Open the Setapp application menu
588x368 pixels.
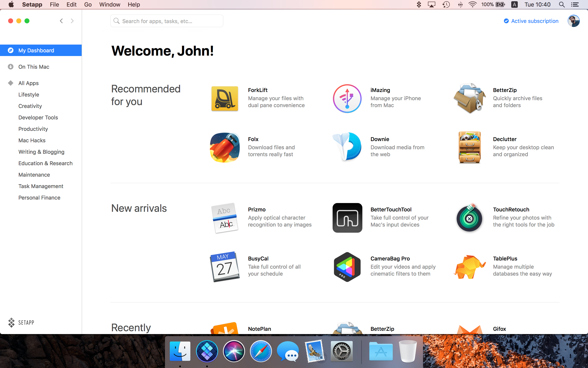tap(32, 5)
